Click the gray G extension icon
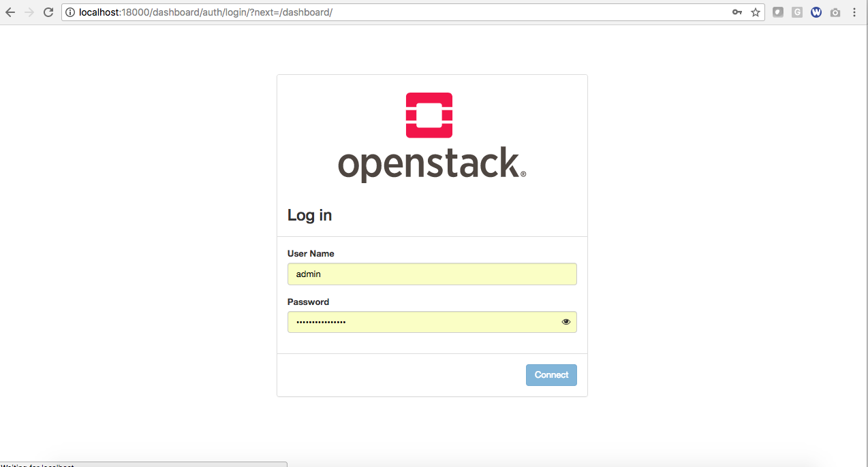Image resolution: width=868 pixels, height=467 pixels. [797, 12]
